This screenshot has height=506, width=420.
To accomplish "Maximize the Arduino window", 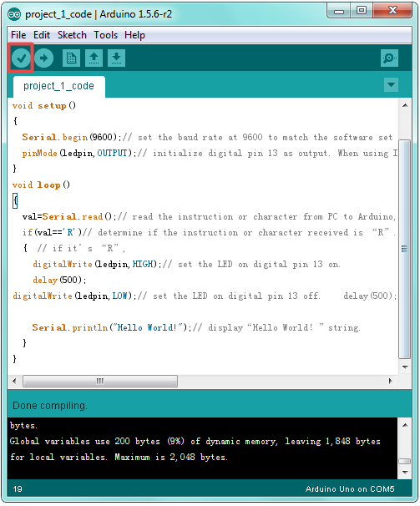I will coord(362,11).
